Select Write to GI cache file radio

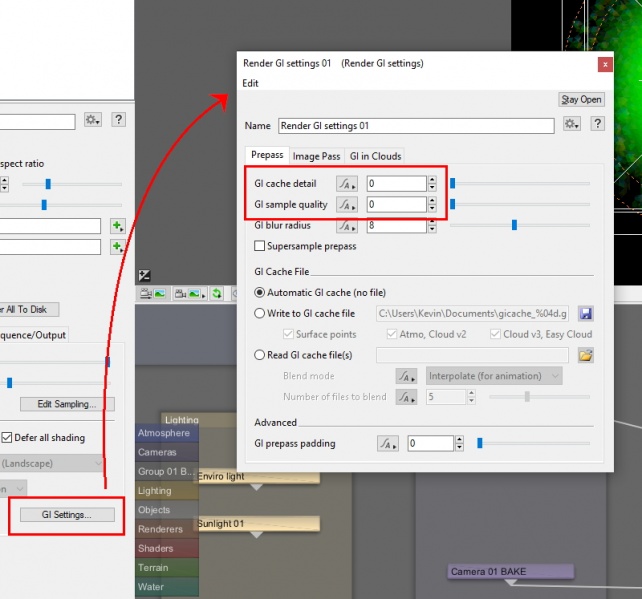259,313
